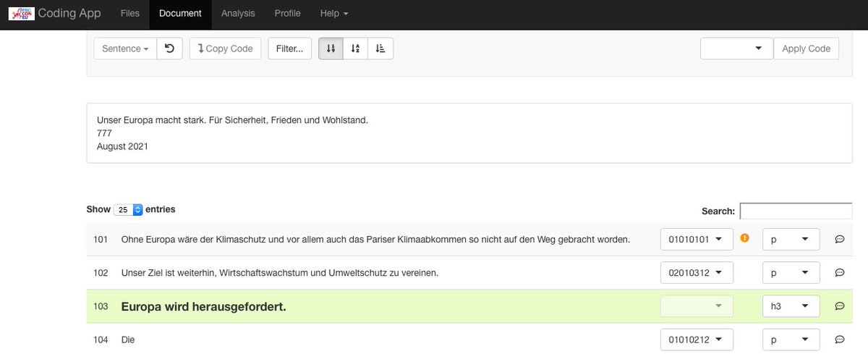Click row number 101
The image size is (868, 354).
(101, 239)
